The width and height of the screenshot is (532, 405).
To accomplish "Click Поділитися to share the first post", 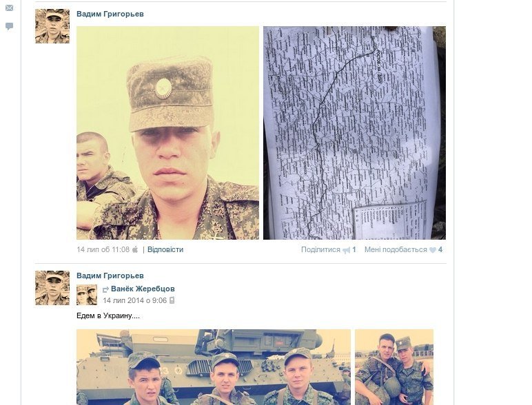I will coord(320,249).
